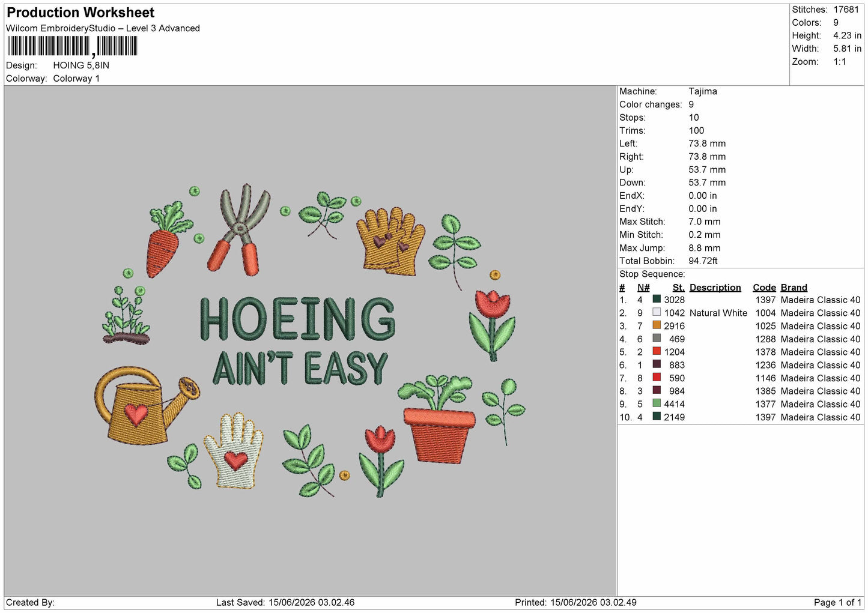Click the 'HOEING' embroidered text in preview
The image size is (868, 613).
297,318
